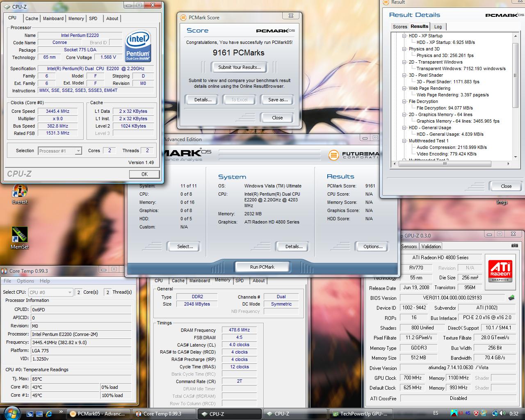Open the Processor #1 selection dropdown
The height and width of the screenshot is (420, 525).
tap(60, 151)
